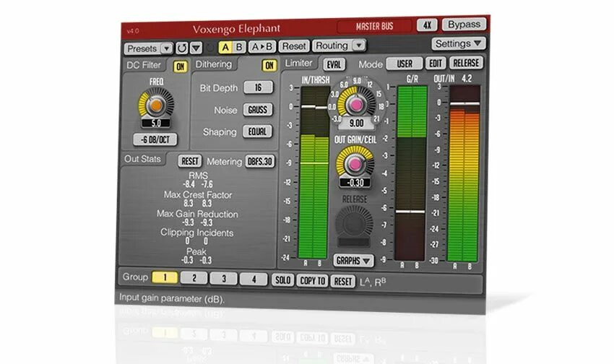Click the input gain value 9.00
This screenshot has height=364, width=614.
[x=356, y=123]
